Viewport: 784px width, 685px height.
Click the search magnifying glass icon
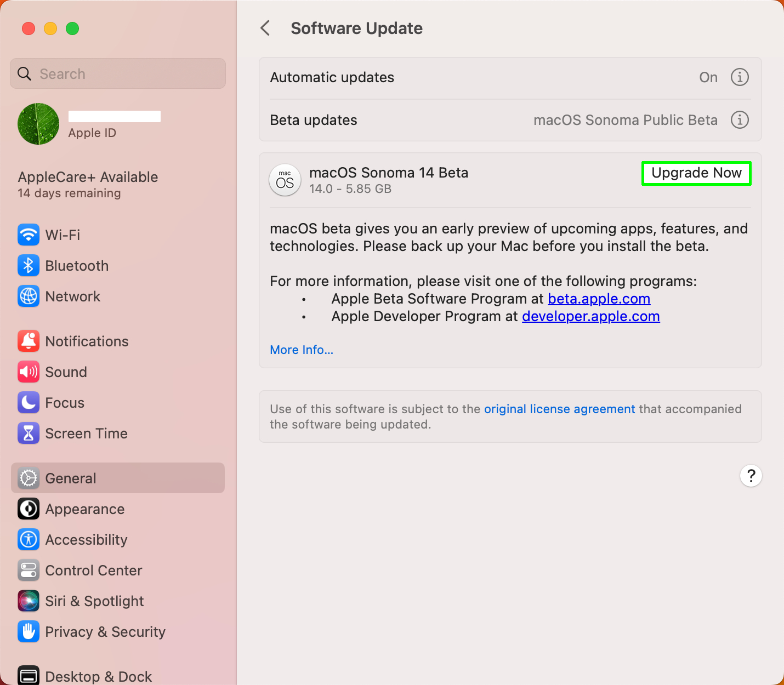25,73
